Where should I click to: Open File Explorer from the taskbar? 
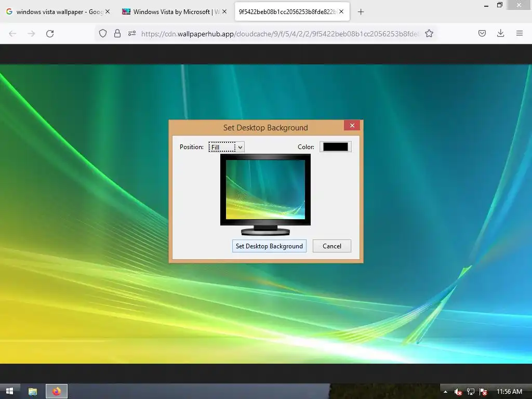33,392
